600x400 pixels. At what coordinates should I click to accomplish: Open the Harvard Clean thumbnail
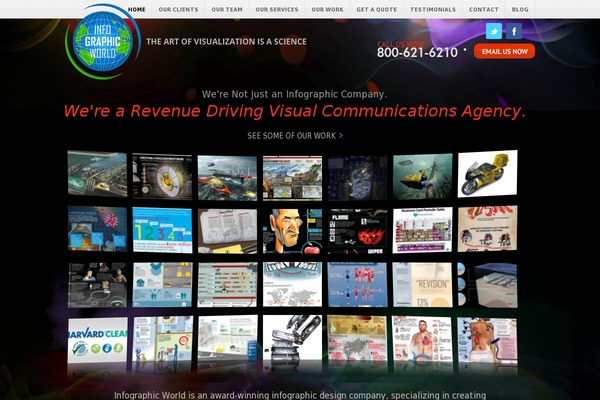coord(98,340)
